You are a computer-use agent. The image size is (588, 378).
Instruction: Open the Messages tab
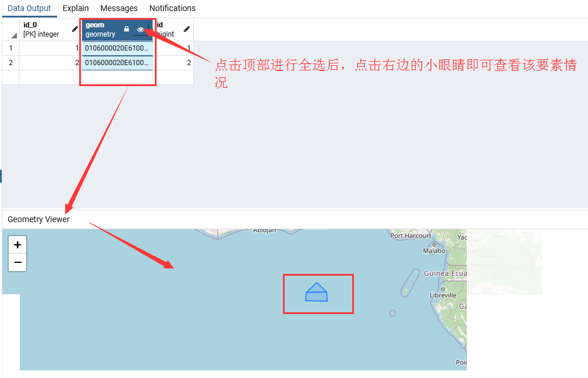coord(119,8)
